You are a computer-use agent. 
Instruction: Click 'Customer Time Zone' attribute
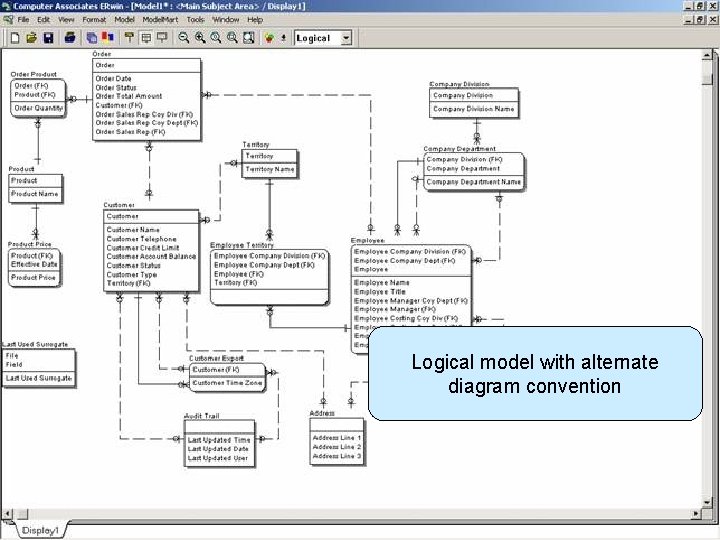pos(227,382)
